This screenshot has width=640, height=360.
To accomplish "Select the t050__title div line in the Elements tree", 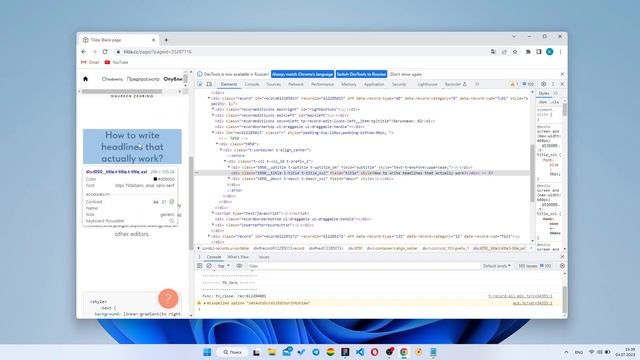I will (361, 173).
